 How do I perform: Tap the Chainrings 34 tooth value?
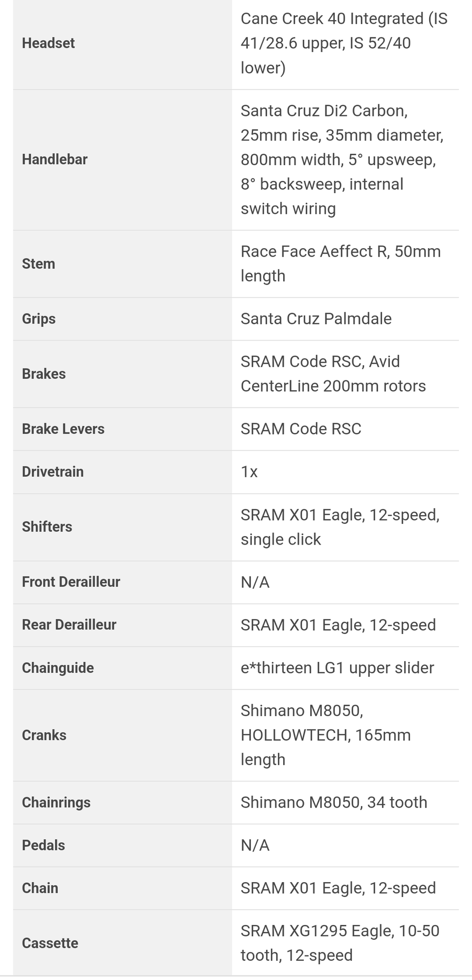(334, 802)
